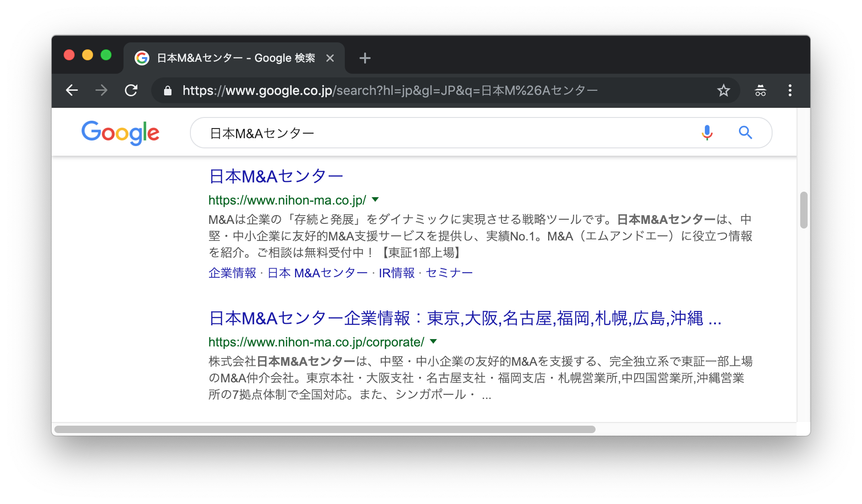Expand the dropdown arrow beside the corporate URL
The width and height of the screenshot is (862, 504).
point(433,341)
